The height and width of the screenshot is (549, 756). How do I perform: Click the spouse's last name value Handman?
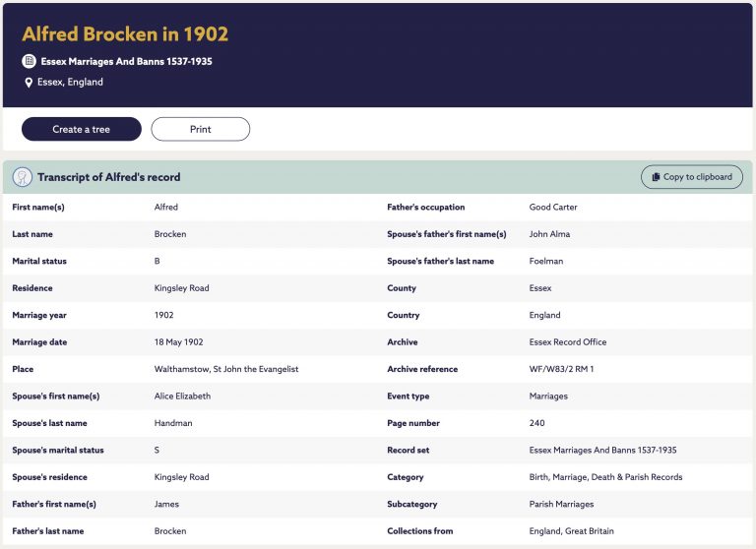[173, 423]
